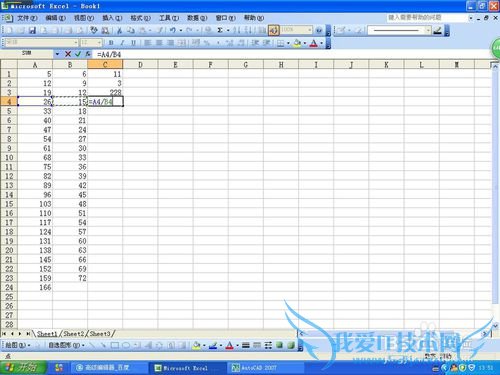Expand the Undo history dropdown arrow
The height and width of the screenshot is (375, 500).
pos(181,31)
